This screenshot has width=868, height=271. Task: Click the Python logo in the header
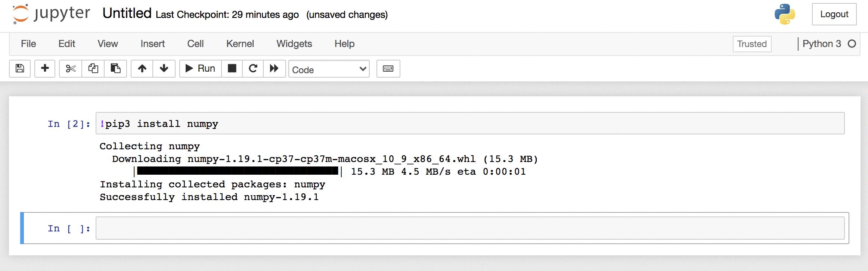coord(785,15)
